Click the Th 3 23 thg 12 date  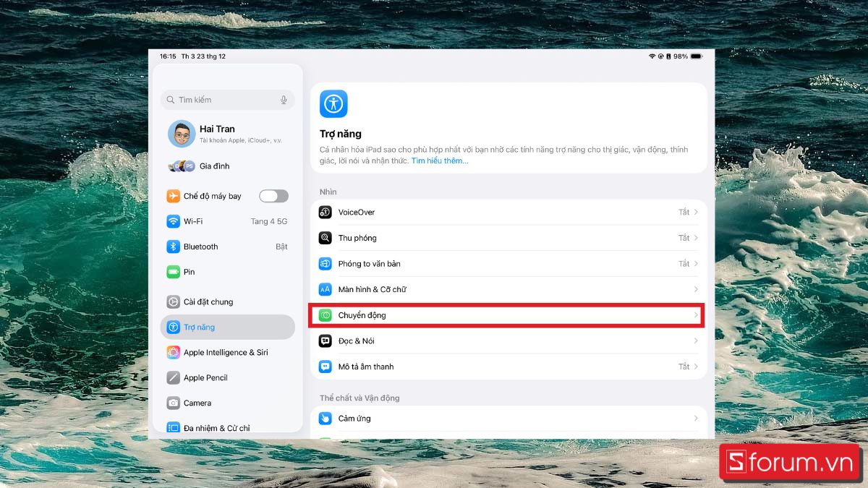pos(203,56)
